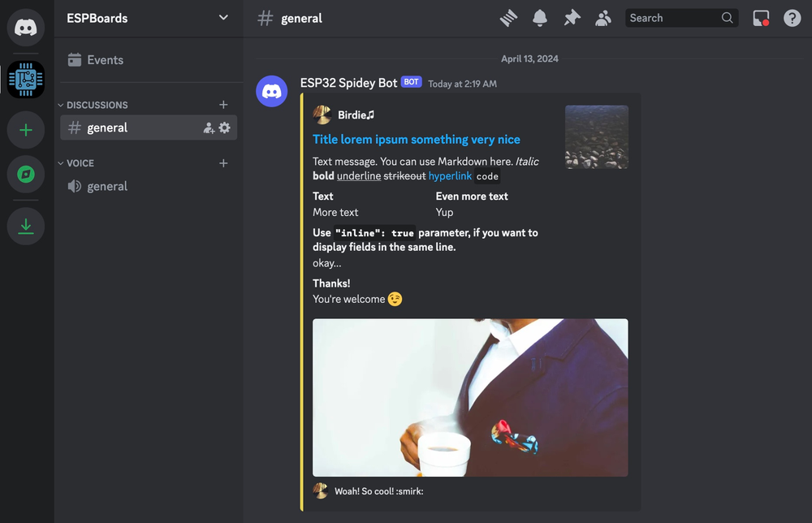The image size is (812, 523).
Task: Open notification settings bell icon
Action: coord(540,18)
